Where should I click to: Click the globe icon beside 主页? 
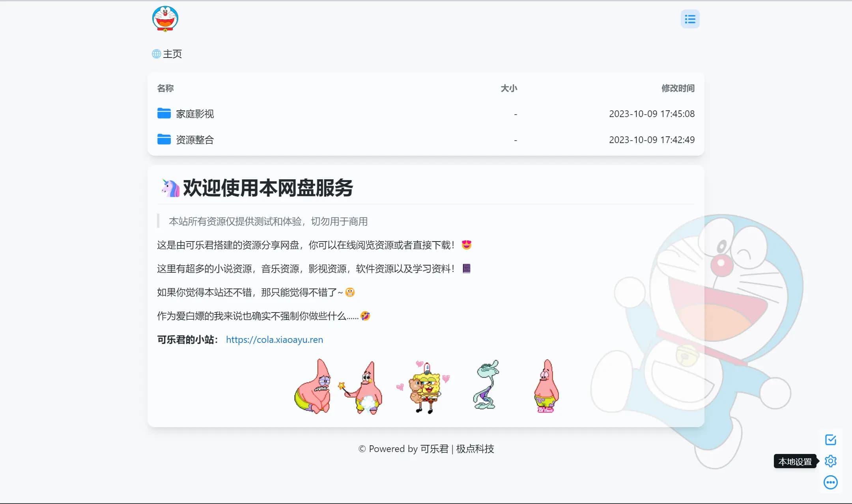pyautogui.click(x=156, y=54)
